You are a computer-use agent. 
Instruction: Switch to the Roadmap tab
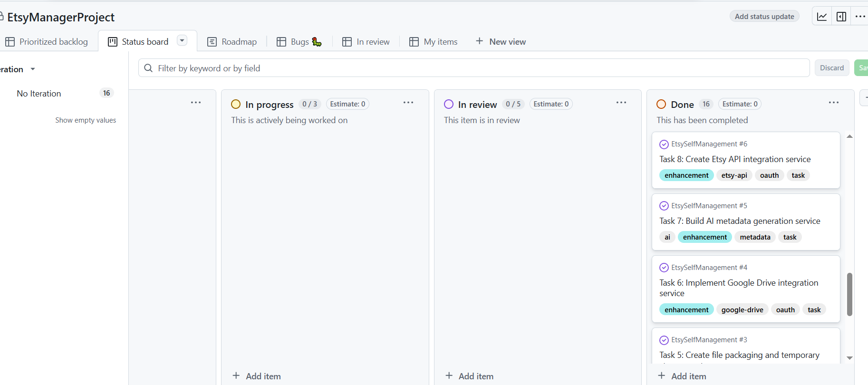coord(232,42)
